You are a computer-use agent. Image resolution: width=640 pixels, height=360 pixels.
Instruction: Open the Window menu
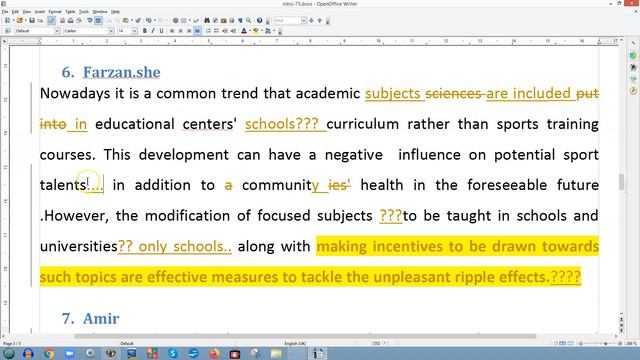[100, 11]
